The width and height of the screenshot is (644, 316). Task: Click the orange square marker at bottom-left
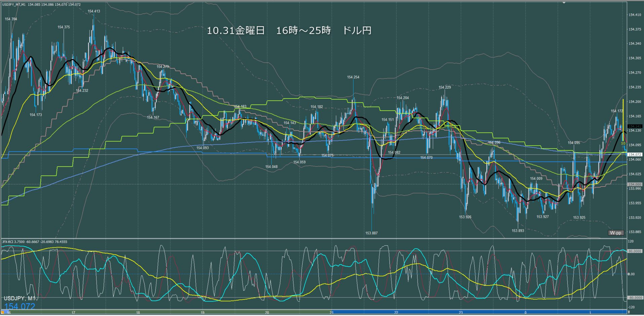click(3, 312)
